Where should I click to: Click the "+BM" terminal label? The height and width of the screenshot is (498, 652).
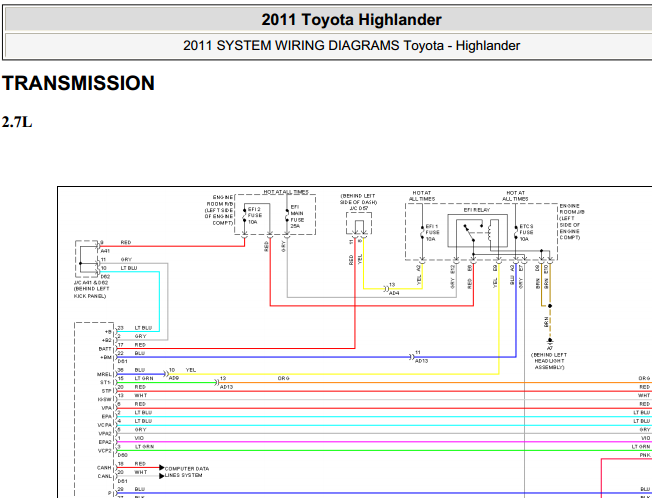[106, 357]
